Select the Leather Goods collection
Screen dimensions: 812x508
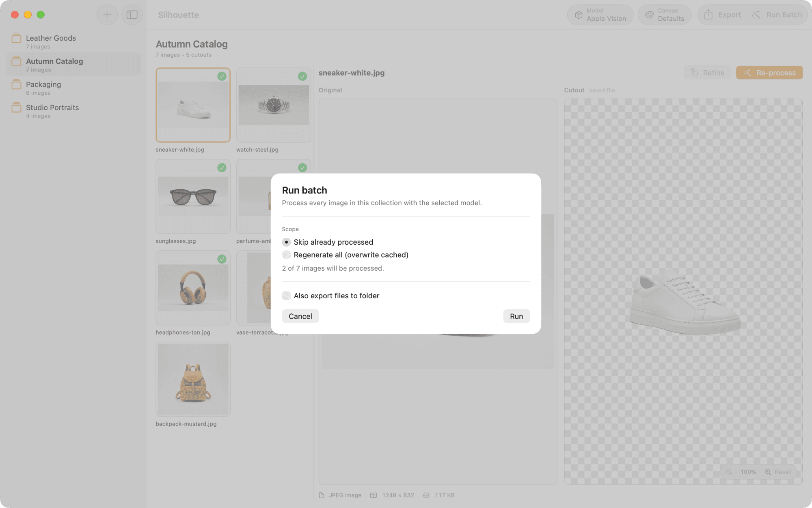(x=73, y=41)
